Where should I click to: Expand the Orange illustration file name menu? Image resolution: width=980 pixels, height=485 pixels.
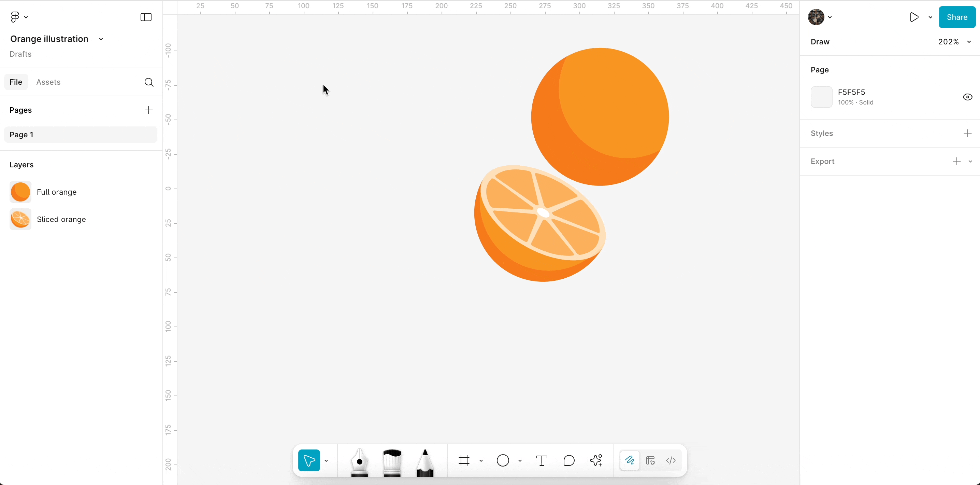tap(101, 39)
